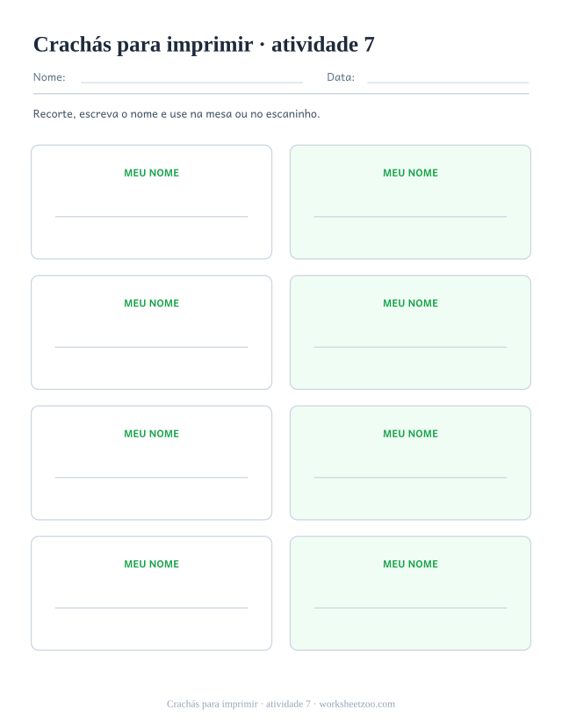This screenshot has width=562, height=728.
Task: Click the writing line in the third white badge
Action: pyautogui.click(x=151, y=478)
